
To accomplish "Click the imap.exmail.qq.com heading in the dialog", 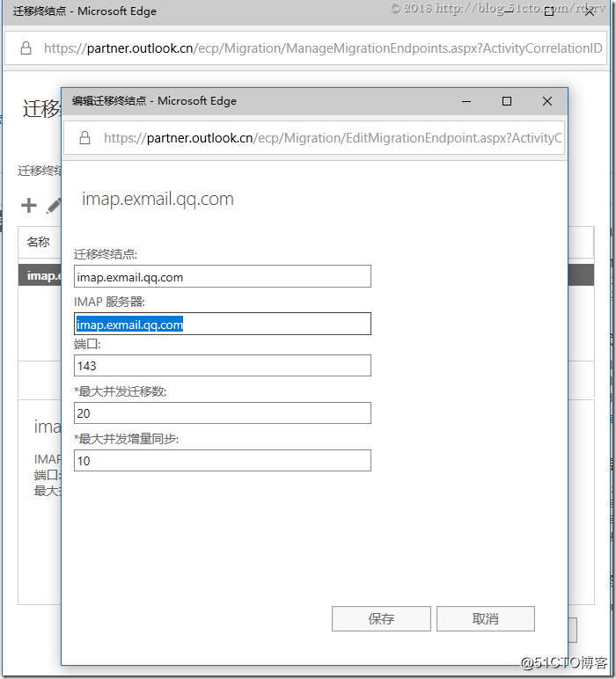I will click(x=158, y=199).
